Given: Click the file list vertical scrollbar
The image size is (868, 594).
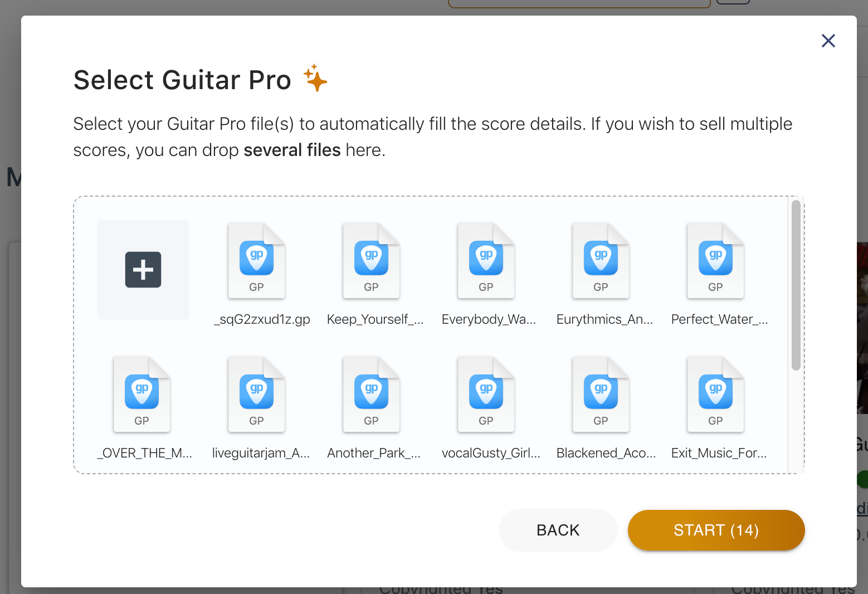Looking at the screenshot, I should [796, 285].
